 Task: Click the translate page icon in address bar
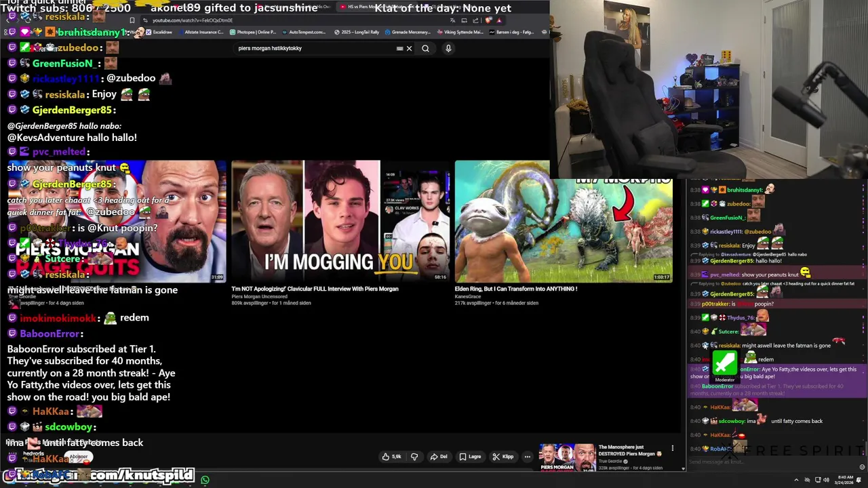coord(453,20)
